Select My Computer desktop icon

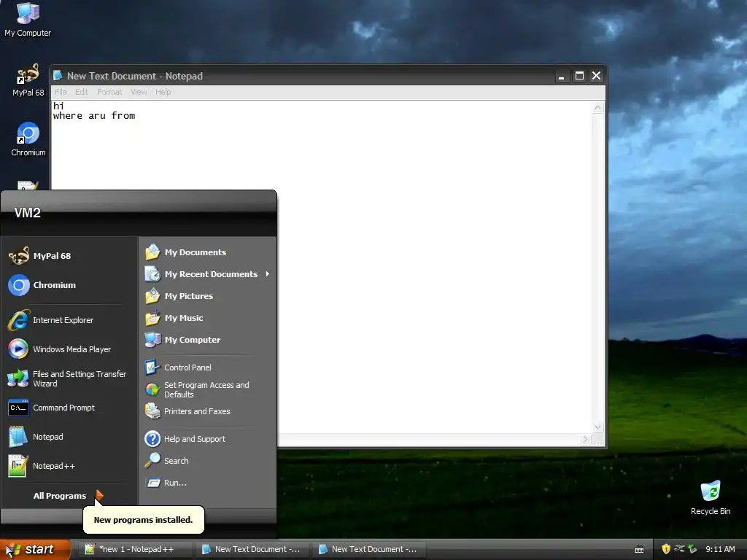[x=28, y=19]
